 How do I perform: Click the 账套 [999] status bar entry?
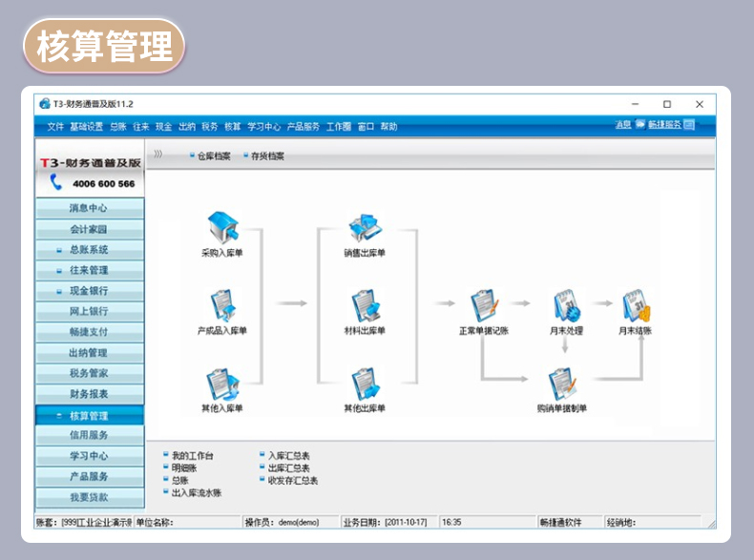tap(84, 522)
